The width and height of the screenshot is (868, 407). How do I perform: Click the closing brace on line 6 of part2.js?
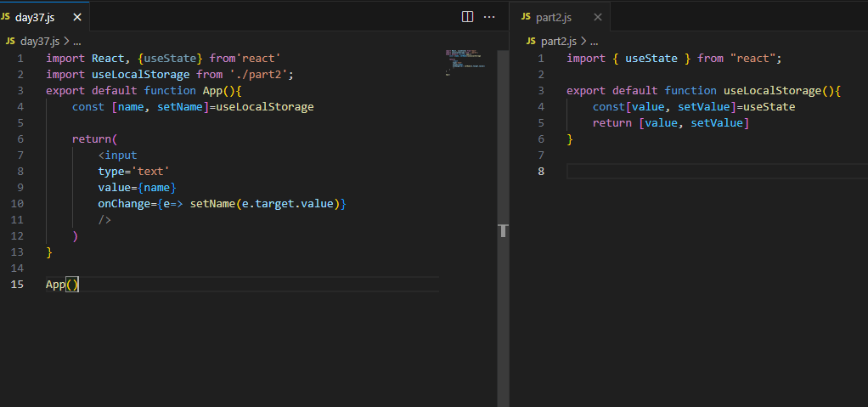click(570, 139)
